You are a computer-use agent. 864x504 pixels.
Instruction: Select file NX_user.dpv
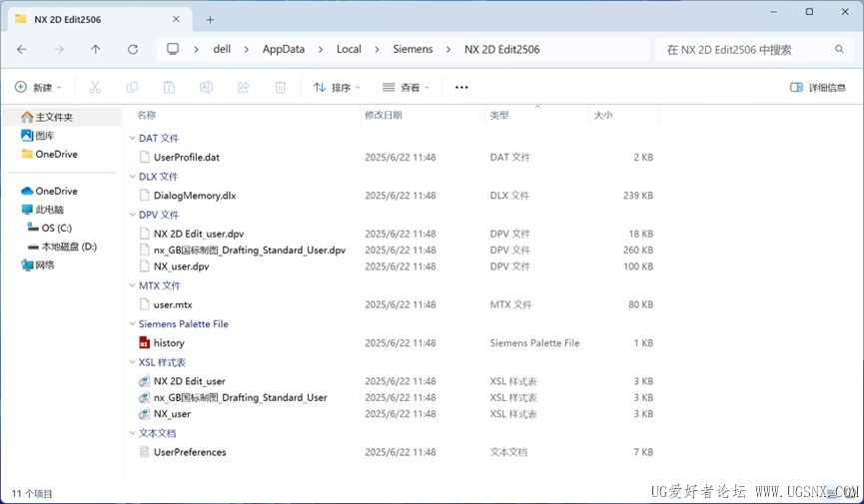pos(181,266)
